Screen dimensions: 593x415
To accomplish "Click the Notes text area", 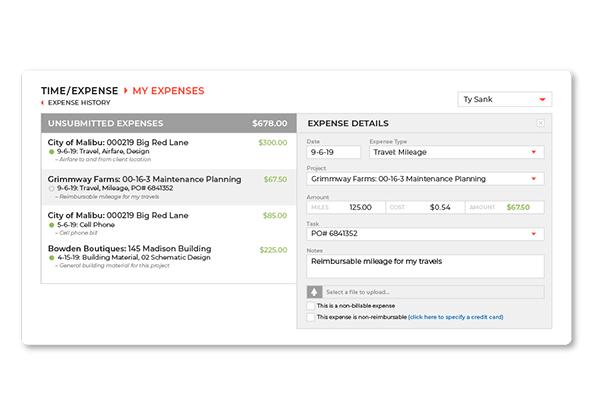I will [425, 266].
